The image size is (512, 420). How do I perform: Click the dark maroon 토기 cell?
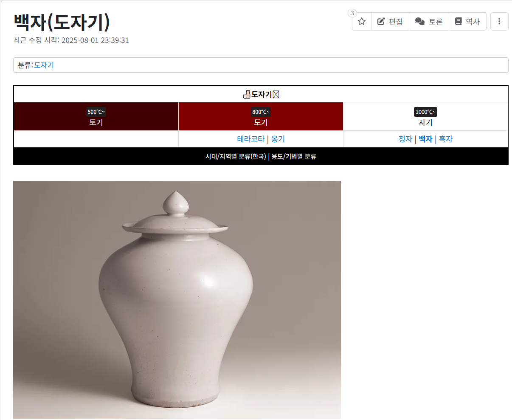(x=96, y=116)
